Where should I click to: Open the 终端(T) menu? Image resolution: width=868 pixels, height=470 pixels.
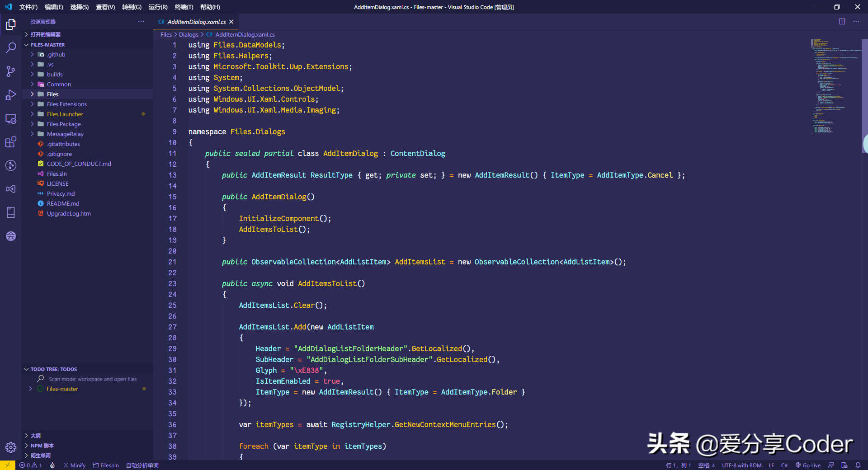[184, 7]
